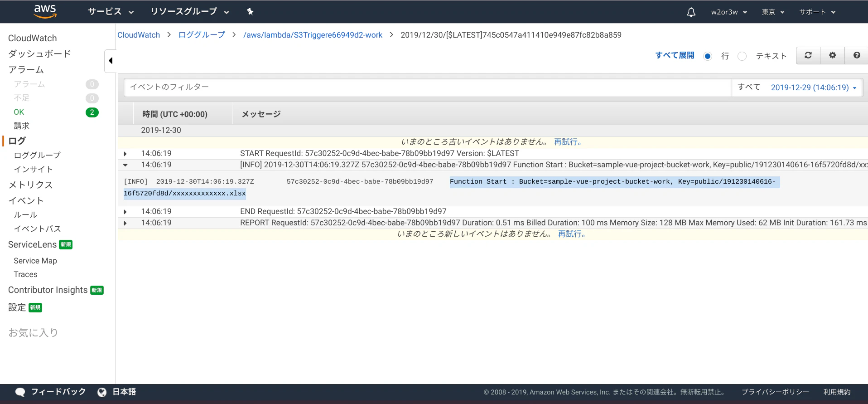Screen dimensions: 868x404
Task: Open インサイト in the sidebar
Action: tap(34, 170)
